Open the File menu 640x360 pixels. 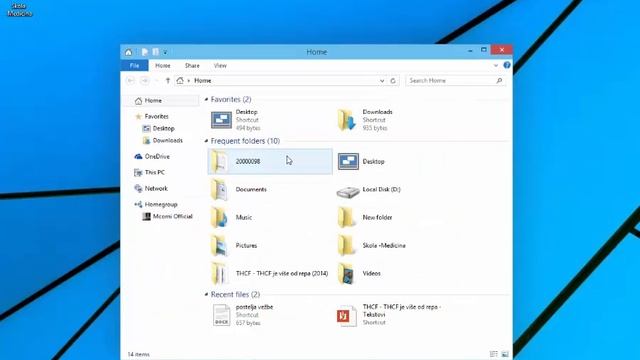click(x=134, y=65)
